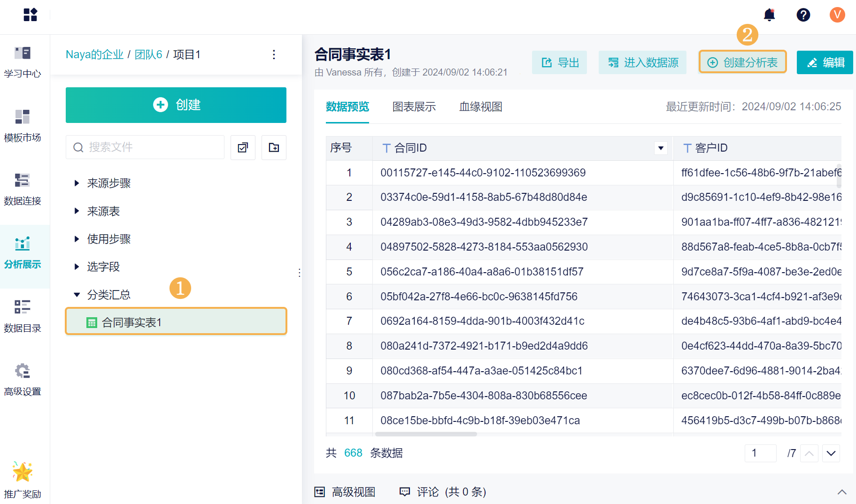Go to the previous page arrow
856x504 pixels.
(x=809, y=453)
